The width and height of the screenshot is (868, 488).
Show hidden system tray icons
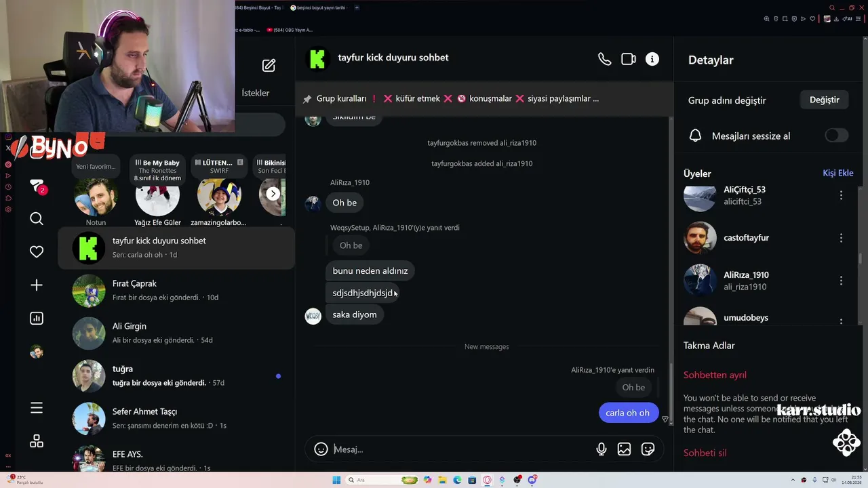click(793, 480)
